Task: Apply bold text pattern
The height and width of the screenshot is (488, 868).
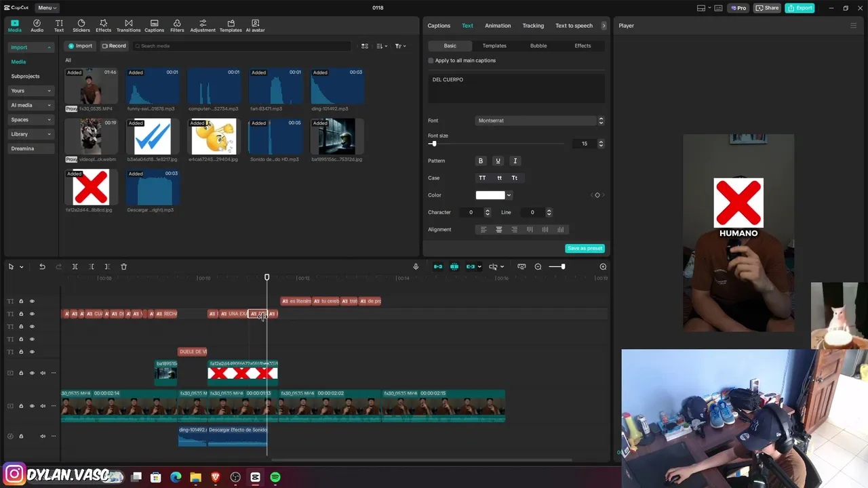Action: 481,161
